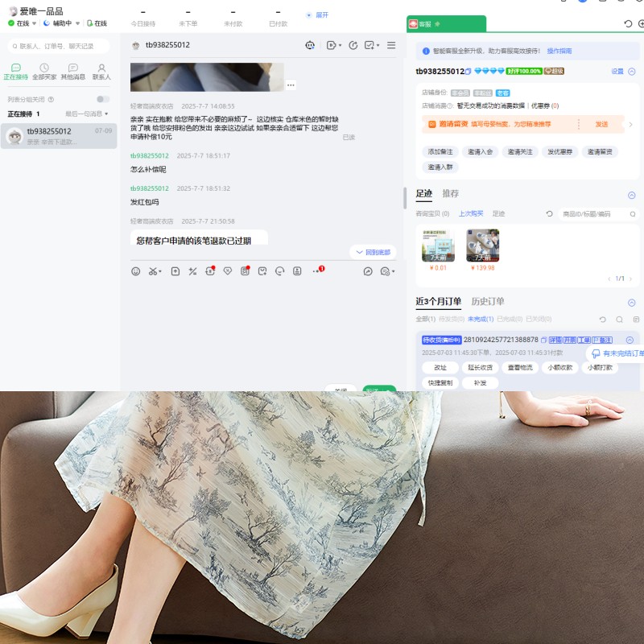
Task: Open the 在线 status dropdown
Action: 35,23
